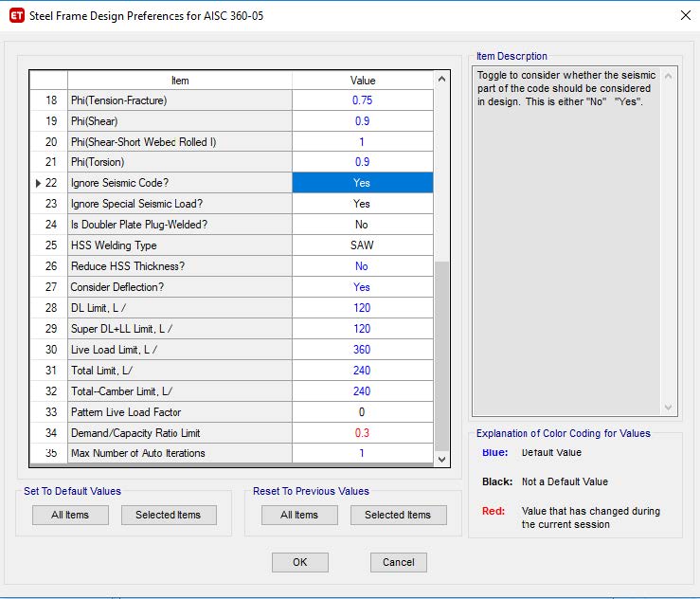Select row number 34 header

tap(49, 433)
